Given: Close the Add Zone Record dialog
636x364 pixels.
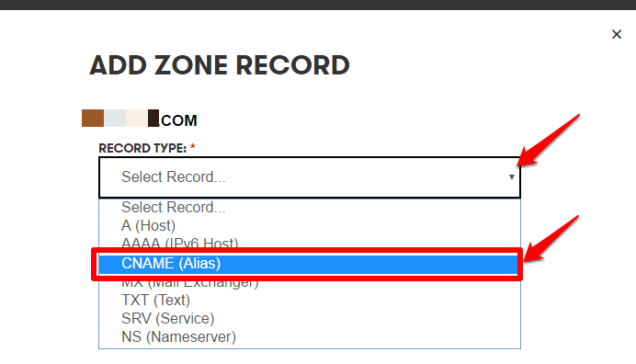Looking at the screenshot, I should tap(617, 34).
